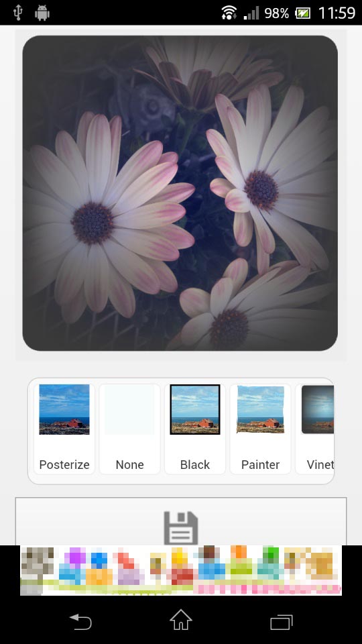Viewport: 362px width, 644px height.
Task: Tap the Wi-Fi signal status icon
Action: tap(229, 13)
